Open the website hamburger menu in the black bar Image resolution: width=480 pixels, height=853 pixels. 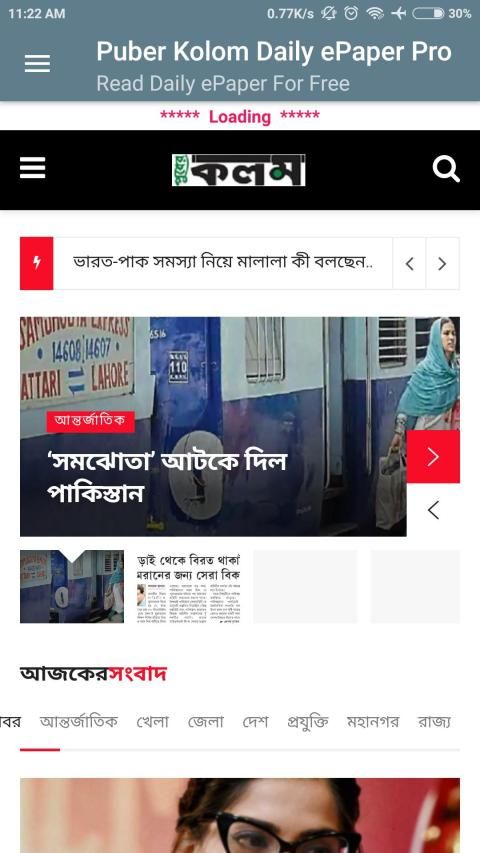click(33, 168)
